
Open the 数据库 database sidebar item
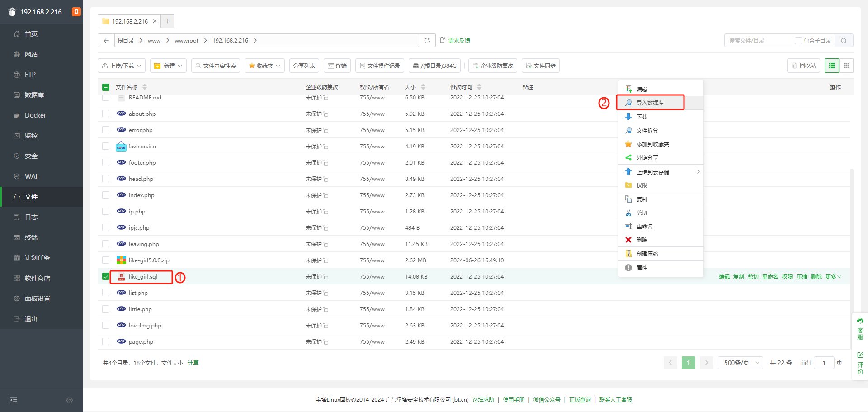coord(41,95)
